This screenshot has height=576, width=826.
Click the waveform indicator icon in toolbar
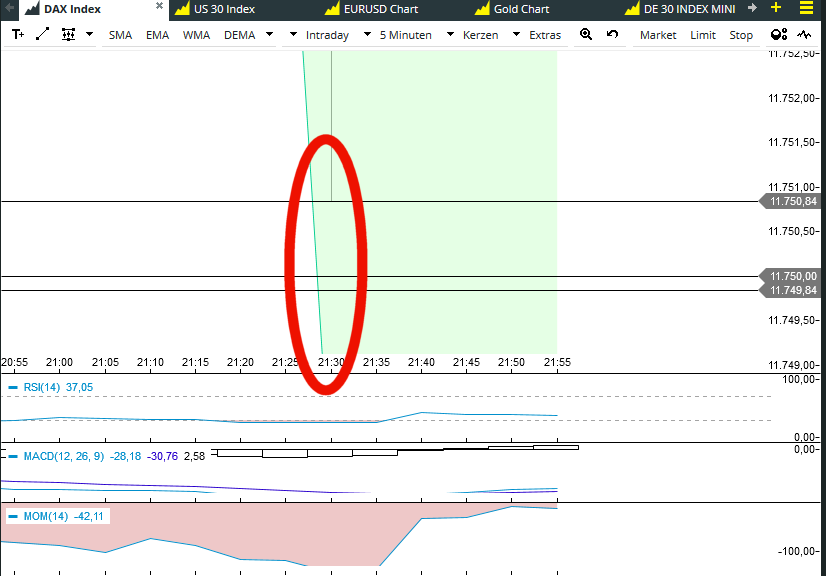coord(805,35)
